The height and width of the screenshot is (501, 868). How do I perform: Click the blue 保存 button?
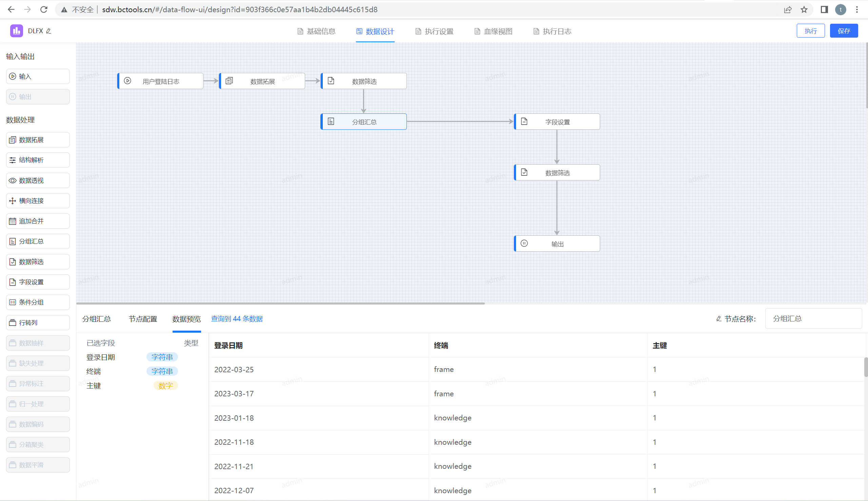click(844, 31)
